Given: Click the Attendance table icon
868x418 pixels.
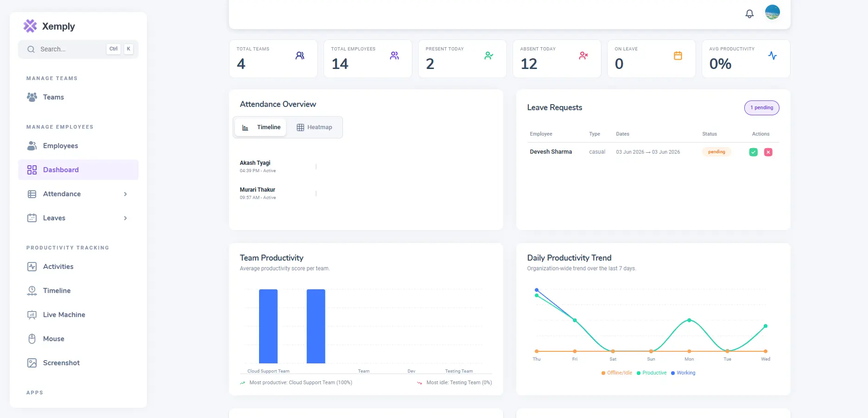Looking at the screenshot, I should point(32,194).
